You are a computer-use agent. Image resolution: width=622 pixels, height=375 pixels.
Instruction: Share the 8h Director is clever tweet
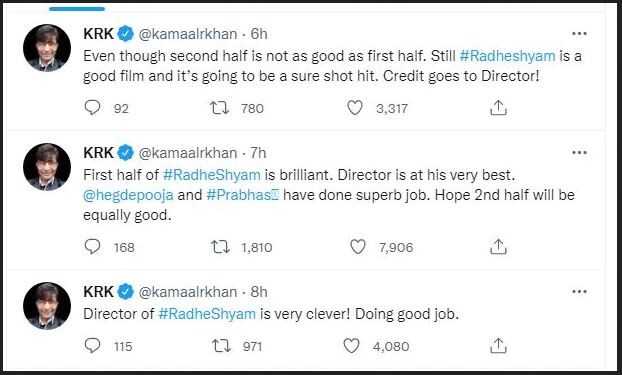[498, 346]
